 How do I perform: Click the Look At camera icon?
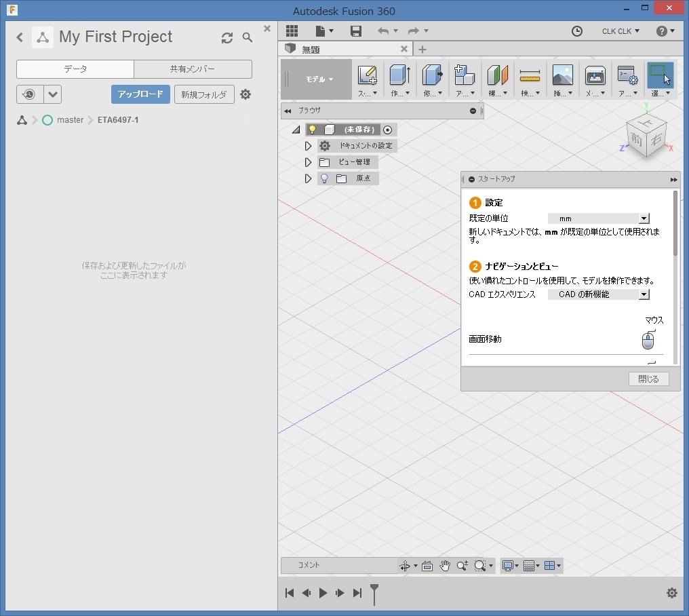tap(427, 566)
